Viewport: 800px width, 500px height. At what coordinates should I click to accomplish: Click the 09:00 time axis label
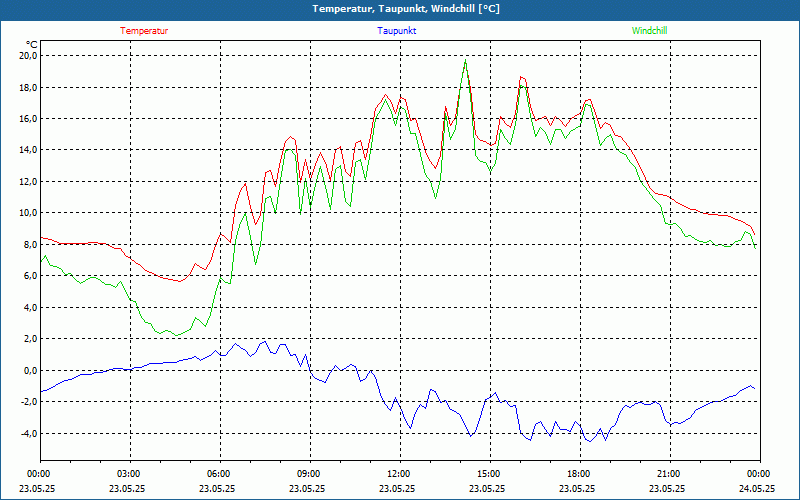pos(310,474)
